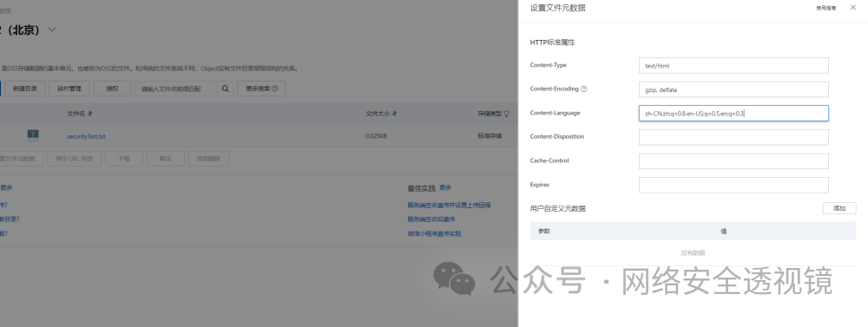Click the 参数 column header
Viewport: 868px width, 327px height.
click(544, 232)
